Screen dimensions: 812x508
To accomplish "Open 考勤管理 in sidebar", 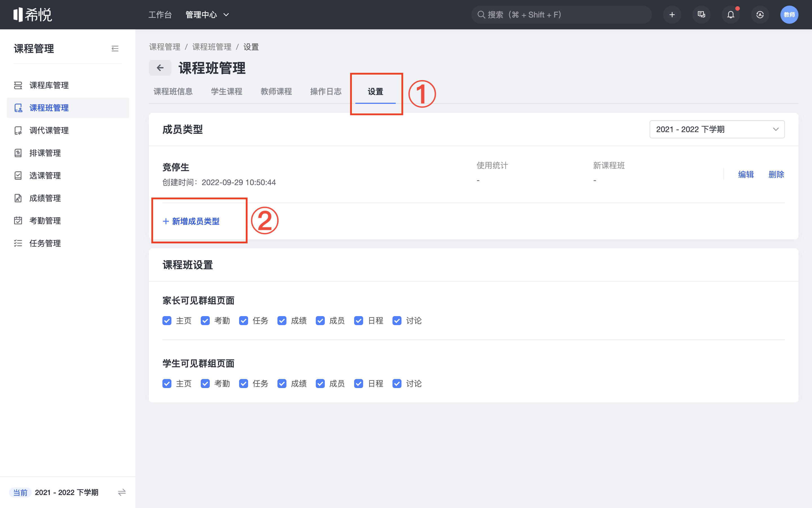I will point(68,221).
